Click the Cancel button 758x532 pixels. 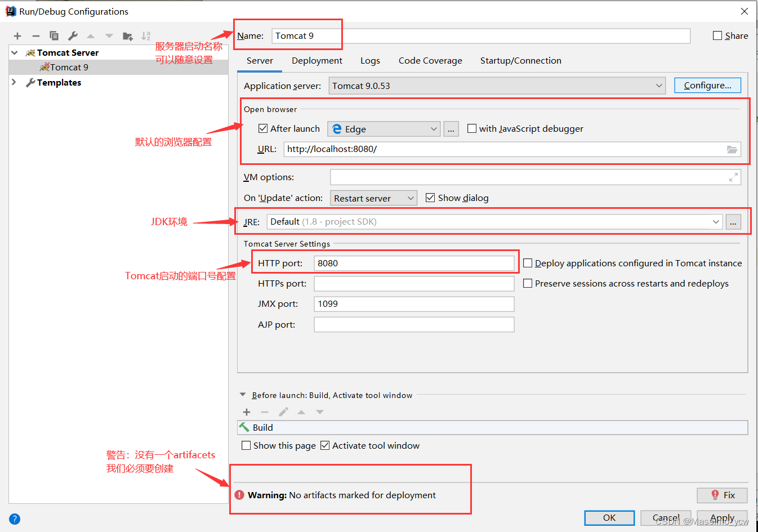tap(666, 518)
